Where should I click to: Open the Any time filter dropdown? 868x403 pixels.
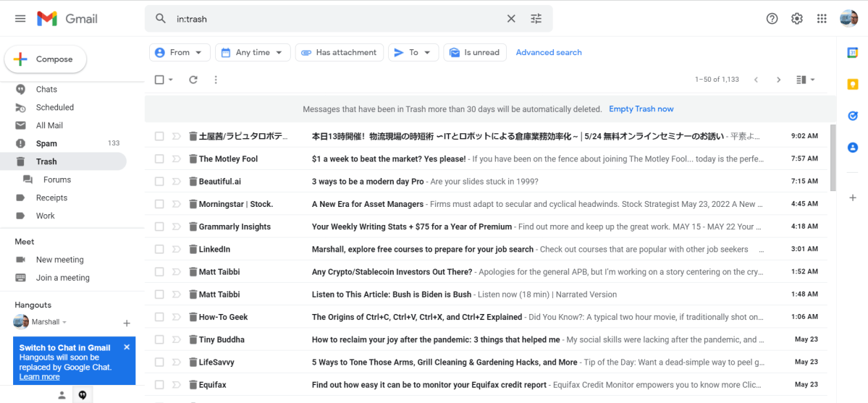coord(253,53)
